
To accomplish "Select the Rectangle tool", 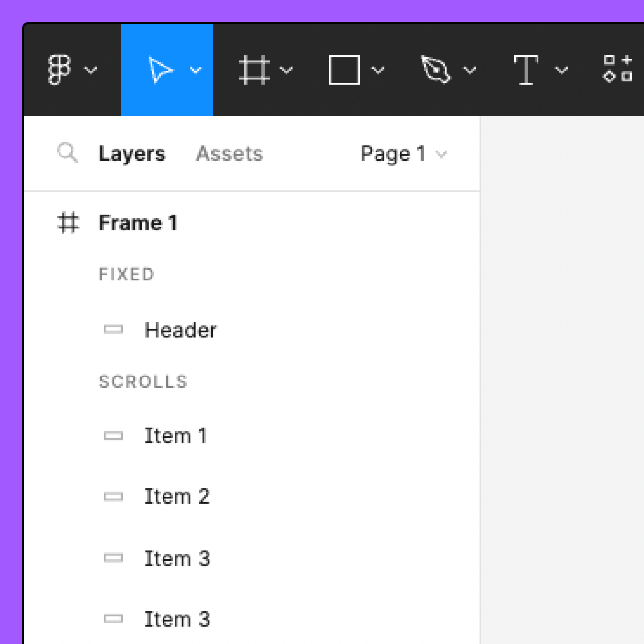I will tap(344, 69).
